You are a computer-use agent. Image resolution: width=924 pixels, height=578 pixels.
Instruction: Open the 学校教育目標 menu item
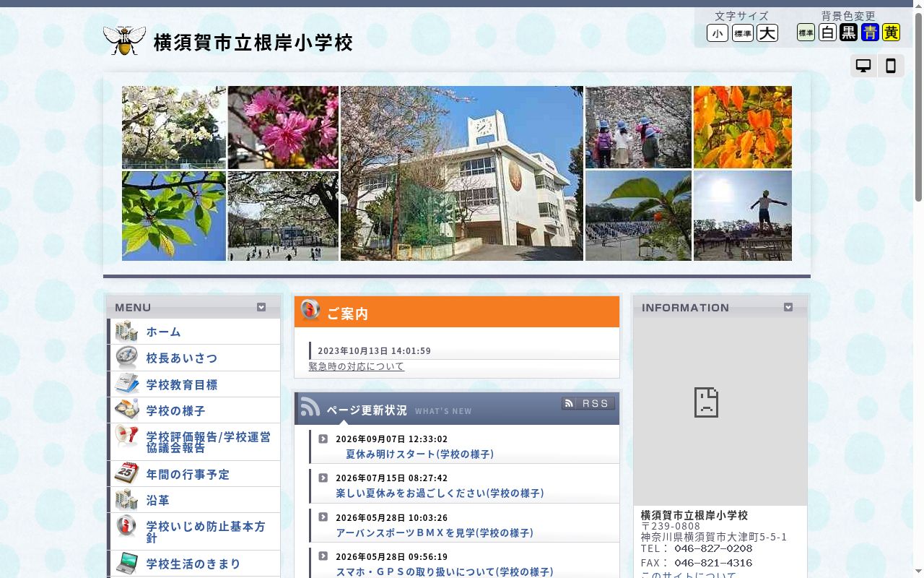195,384
